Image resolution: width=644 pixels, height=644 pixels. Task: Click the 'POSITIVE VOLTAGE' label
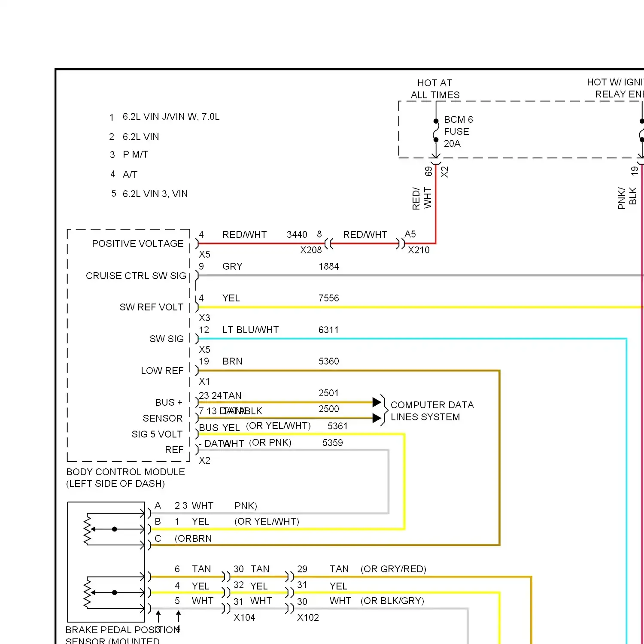coord(138,243)
